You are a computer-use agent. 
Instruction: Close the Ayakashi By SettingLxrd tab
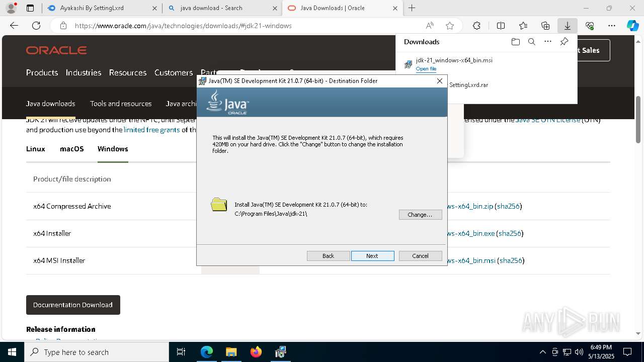(154, 8)
